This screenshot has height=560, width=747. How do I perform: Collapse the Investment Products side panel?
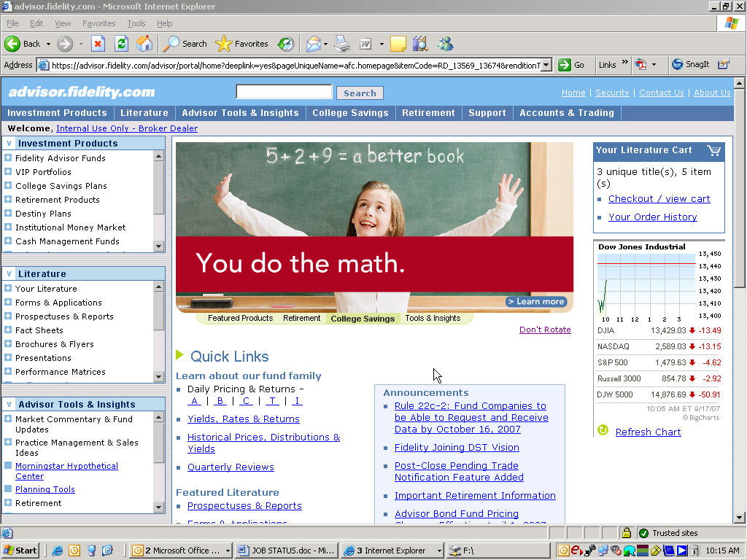point(9,144)
